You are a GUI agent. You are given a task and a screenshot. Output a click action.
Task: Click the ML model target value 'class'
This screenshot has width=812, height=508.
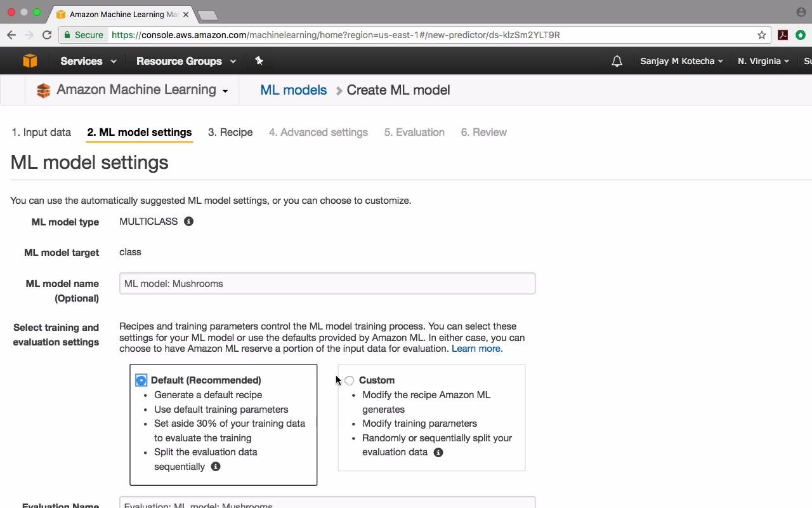click(x=130, y=252)
